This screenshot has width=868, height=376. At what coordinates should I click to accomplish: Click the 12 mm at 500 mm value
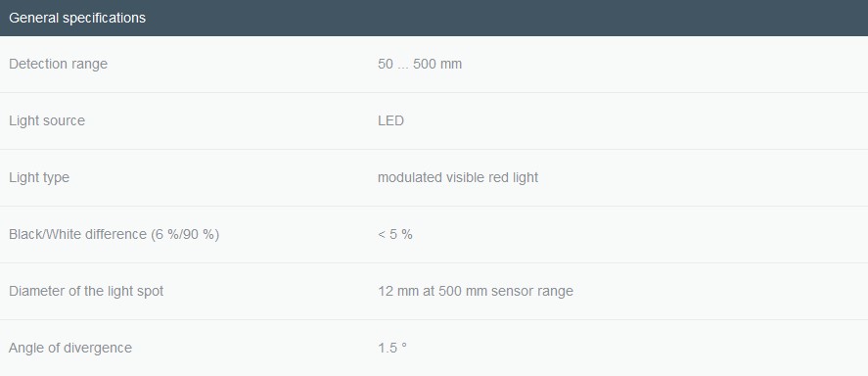click(x=476, y=291)
